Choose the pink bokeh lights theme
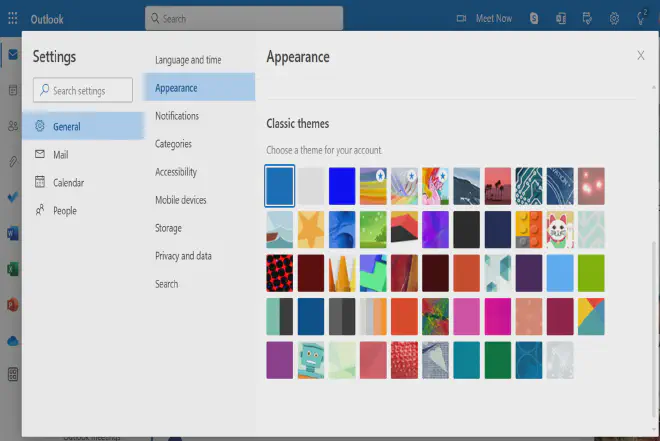Screen dimensions: 660x441 591,186
